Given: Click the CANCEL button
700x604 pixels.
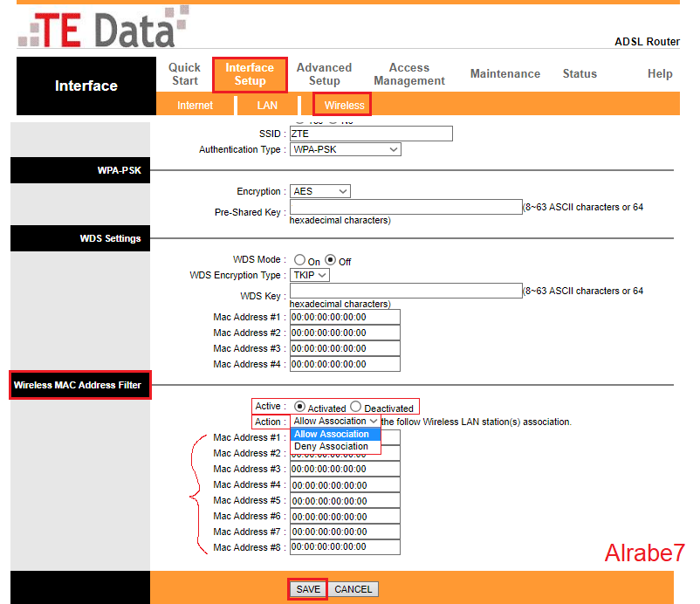Looking at the screenshot, I should (x=353, y=589).
